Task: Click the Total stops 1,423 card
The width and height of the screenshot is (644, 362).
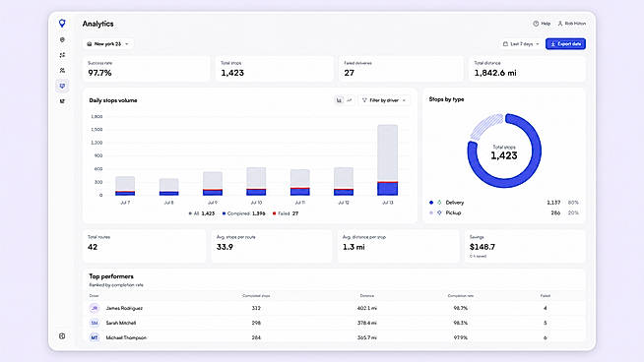Action: (x=274, y=69)
